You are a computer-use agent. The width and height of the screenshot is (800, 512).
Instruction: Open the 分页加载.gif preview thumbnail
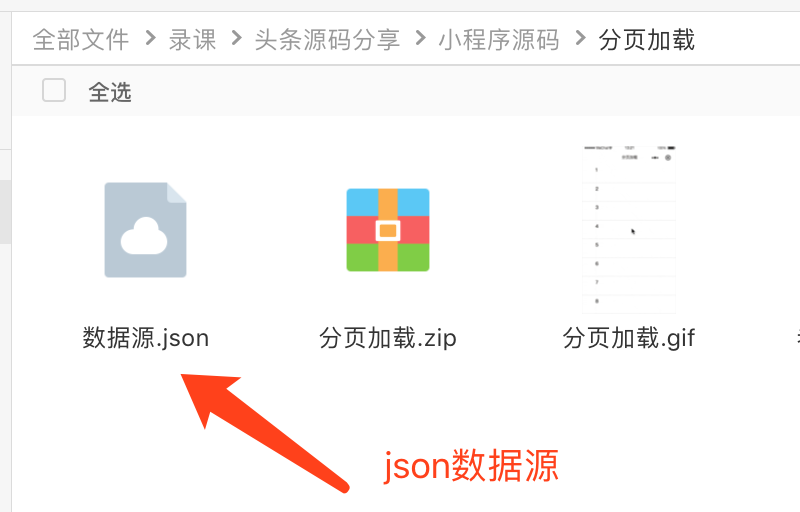629,229
